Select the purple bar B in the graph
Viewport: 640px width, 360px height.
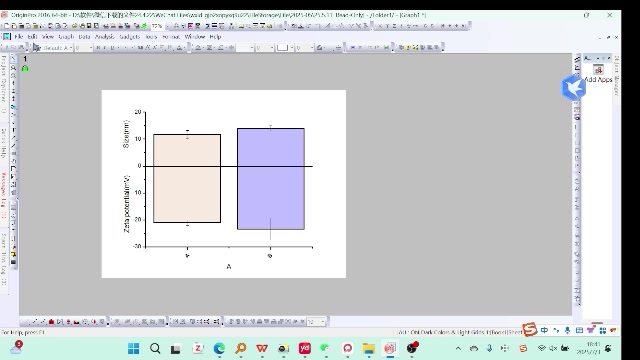271,179
